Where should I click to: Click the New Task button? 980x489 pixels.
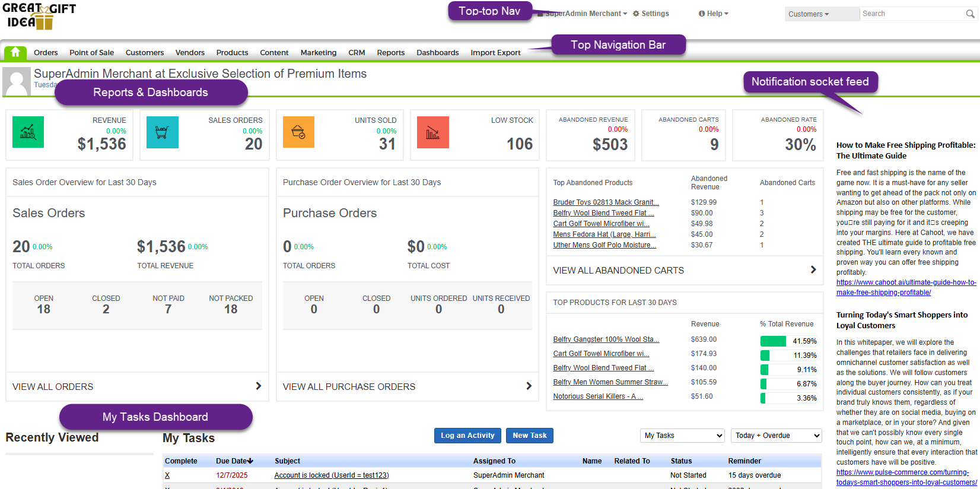tap(529, 436)
